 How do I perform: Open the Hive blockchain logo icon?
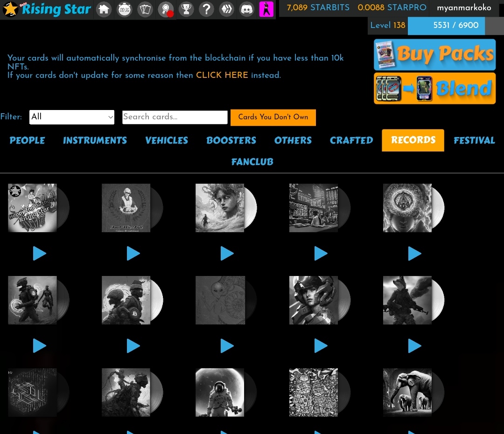(x=227, y=9)
